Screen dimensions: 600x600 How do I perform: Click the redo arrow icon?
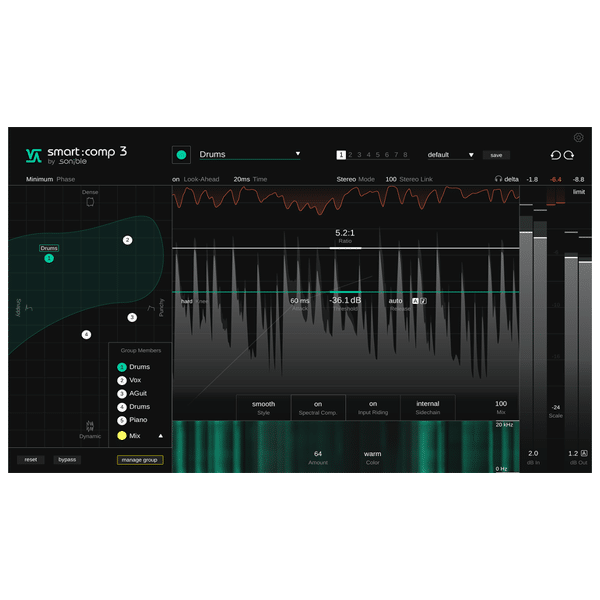point(569,155)
